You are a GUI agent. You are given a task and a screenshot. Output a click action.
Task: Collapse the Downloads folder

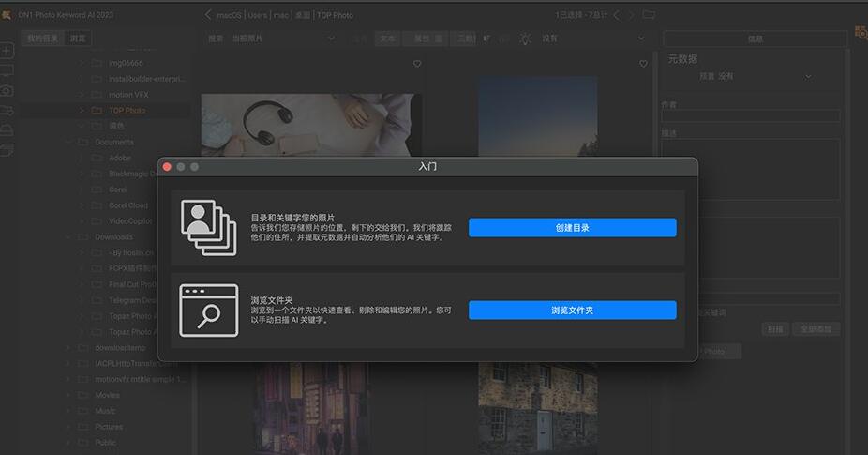[x=68, y=237]
